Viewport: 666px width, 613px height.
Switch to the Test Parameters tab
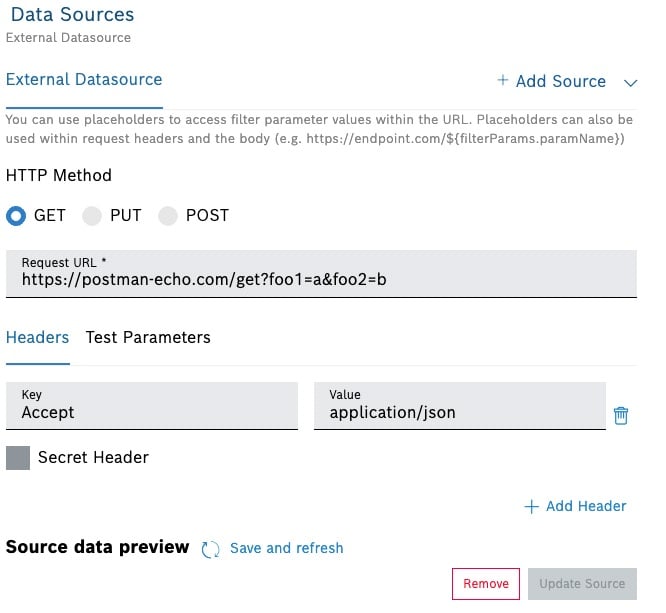[x=148, y=337]
